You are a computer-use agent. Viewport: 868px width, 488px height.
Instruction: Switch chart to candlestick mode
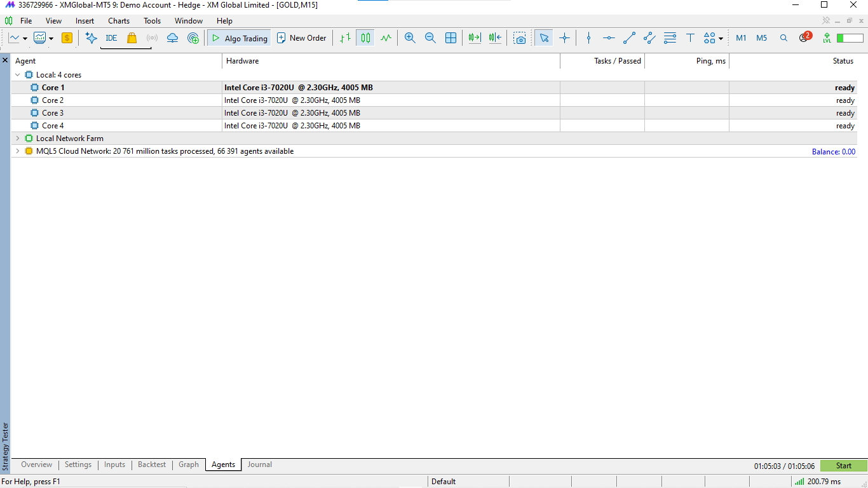point(365,38)
